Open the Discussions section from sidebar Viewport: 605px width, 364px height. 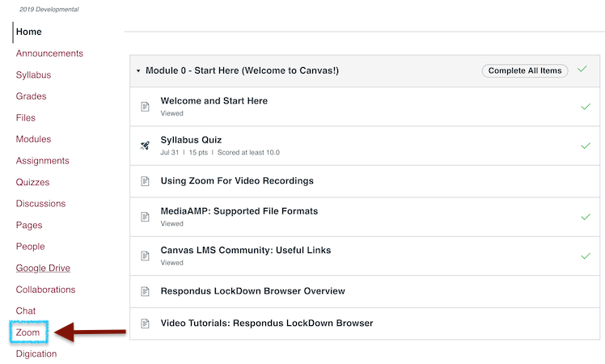(x=40, y=204)
